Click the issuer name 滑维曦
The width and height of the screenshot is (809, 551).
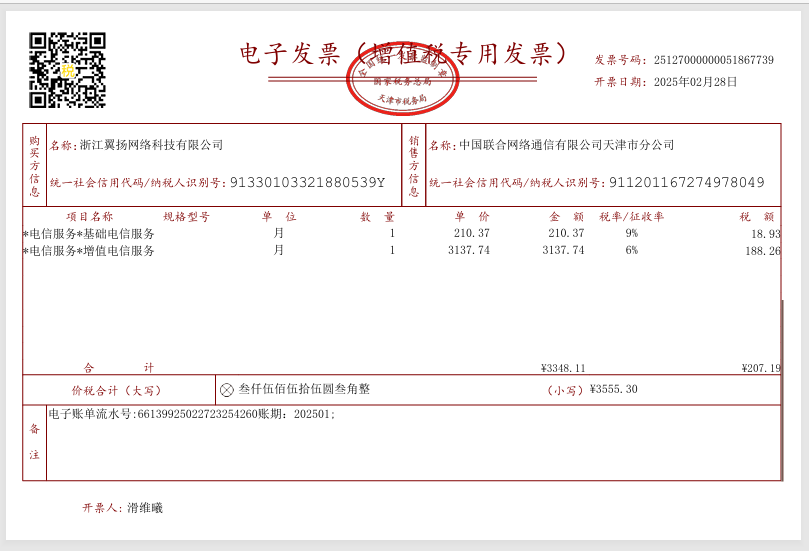(x=145, y=508)
